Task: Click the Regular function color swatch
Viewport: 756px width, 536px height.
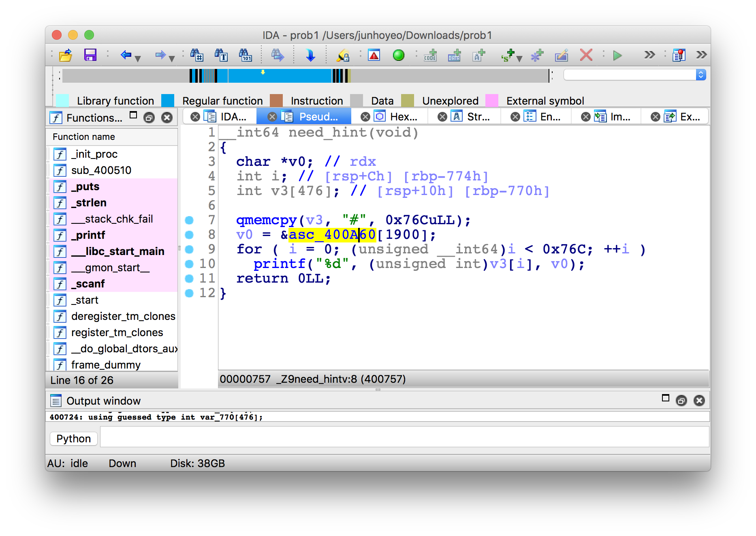Action: click(x=168, y=101)
